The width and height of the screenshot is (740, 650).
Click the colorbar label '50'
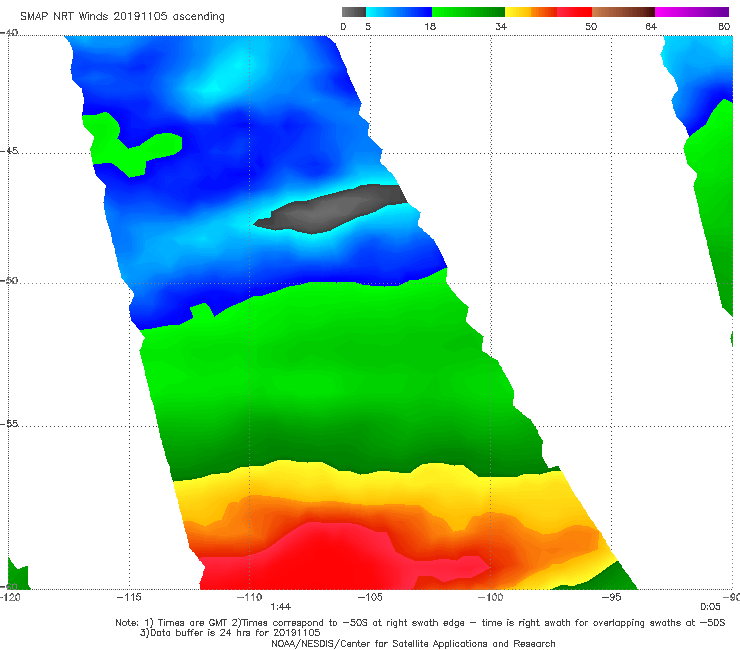pyautogui.click(x=591, y=26)
